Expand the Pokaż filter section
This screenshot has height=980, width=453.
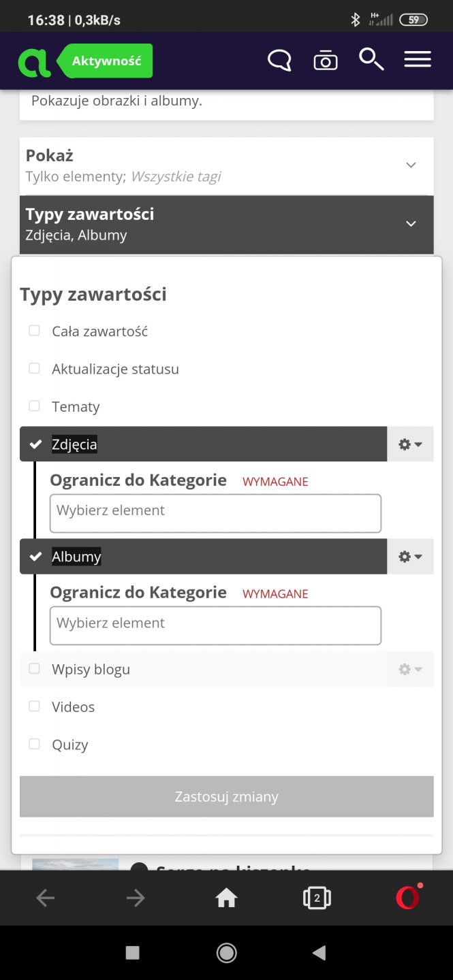click(x=226, y=165)
